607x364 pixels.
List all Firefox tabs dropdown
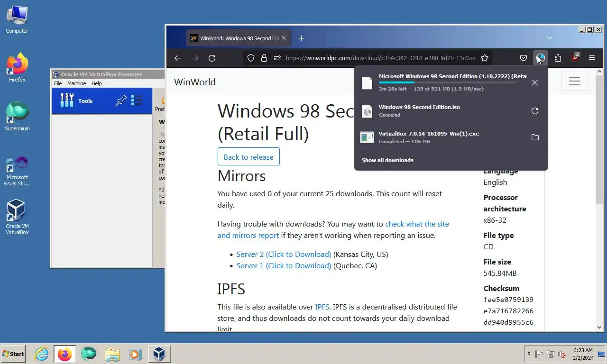pyautogui.click(x=550, y=38)
